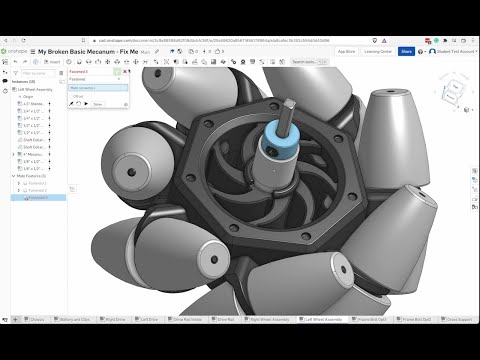
Task: Flip the primary axis in mate dialog
Action: (71, 104)
